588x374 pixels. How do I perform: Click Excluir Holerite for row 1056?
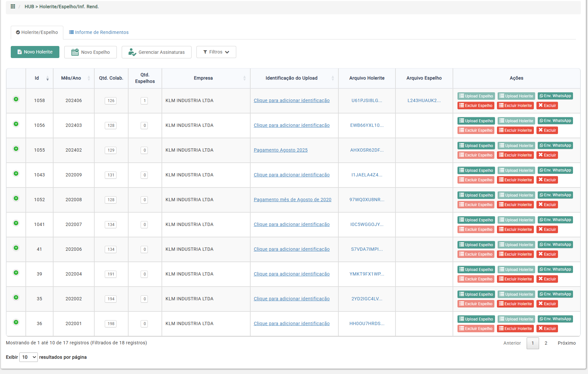[515, 130]
